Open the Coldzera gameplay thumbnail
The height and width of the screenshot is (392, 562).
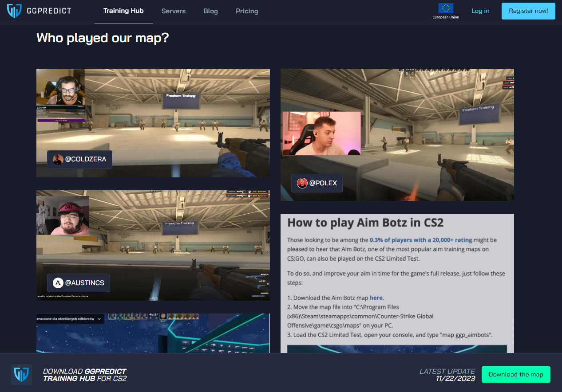pyautogui.click(x=153, y=123)
